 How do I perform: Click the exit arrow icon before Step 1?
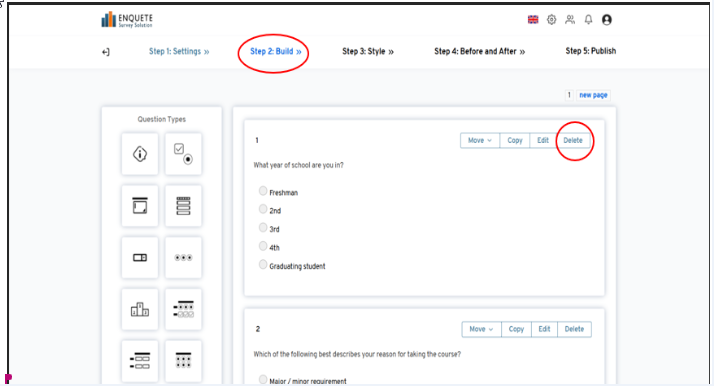coord(106,52)
